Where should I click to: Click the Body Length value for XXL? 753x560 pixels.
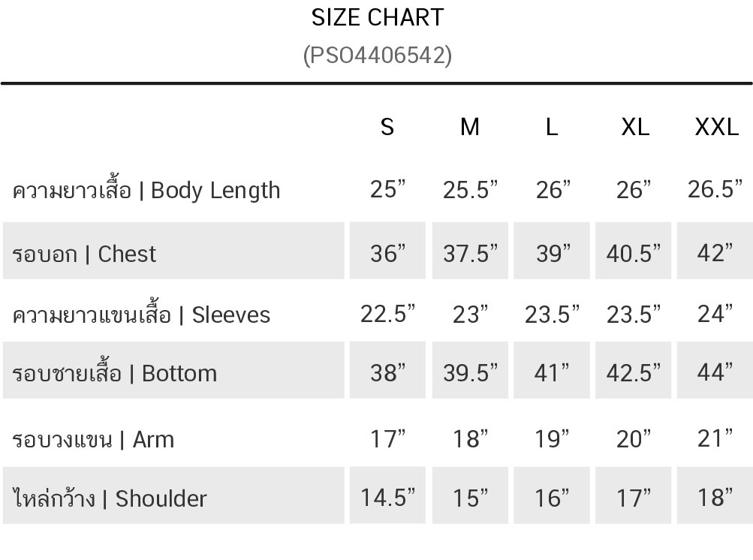tap(715, 189)
